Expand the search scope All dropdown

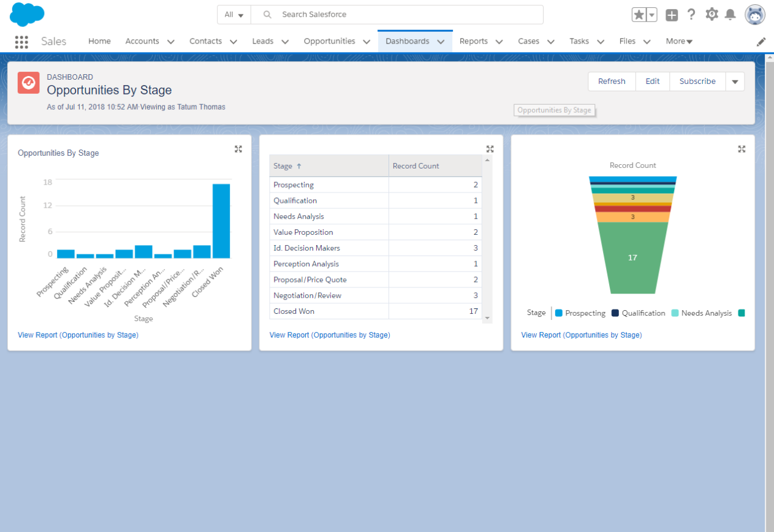tap(234, 15)
